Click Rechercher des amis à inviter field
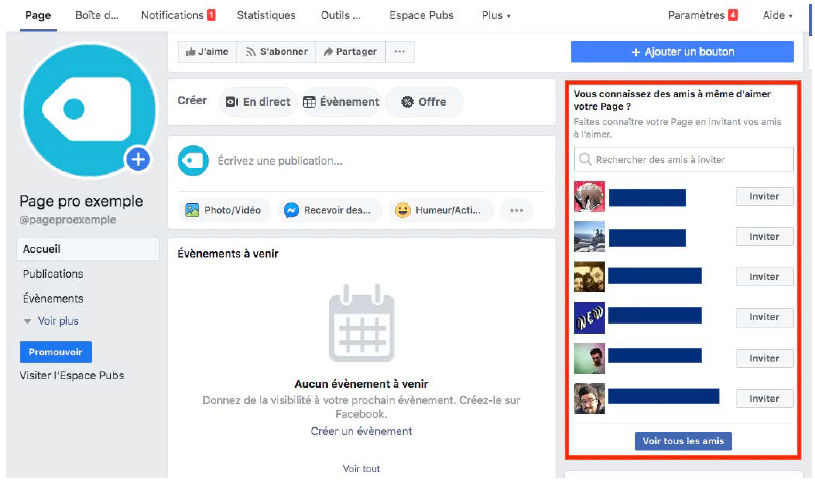Screen dimensions: 815x482 [x=683, y=160]
